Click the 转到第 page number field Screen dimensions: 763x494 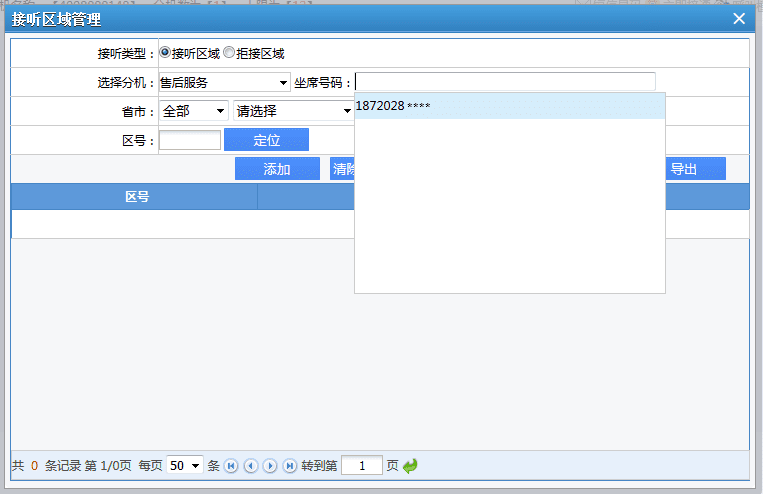pos(361,465)
